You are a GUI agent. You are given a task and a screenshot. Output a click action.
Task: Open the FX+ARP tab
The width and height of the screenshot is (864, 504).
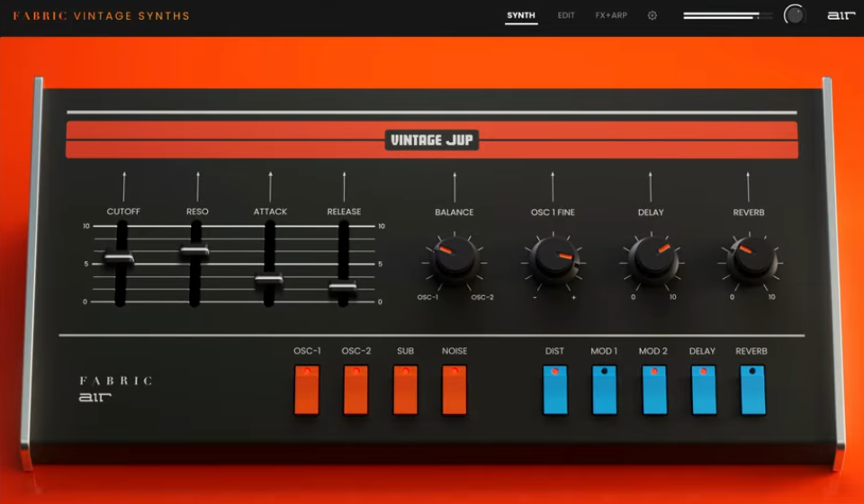pyautogui.click(x=611, y=15)
